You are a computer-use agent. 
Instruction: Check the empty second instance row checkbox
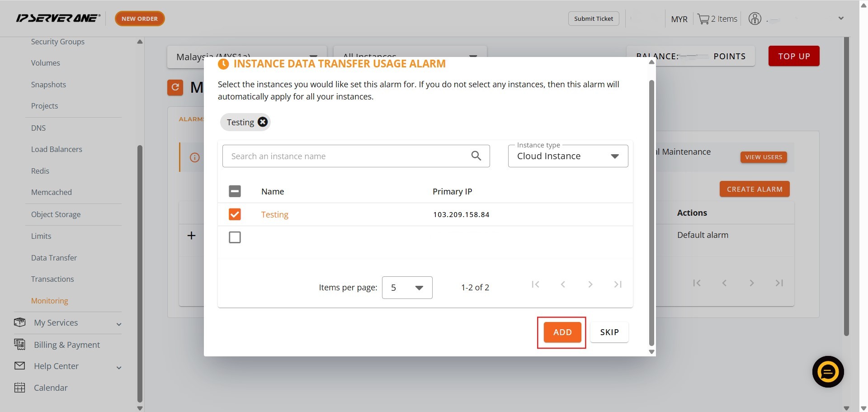235,237
